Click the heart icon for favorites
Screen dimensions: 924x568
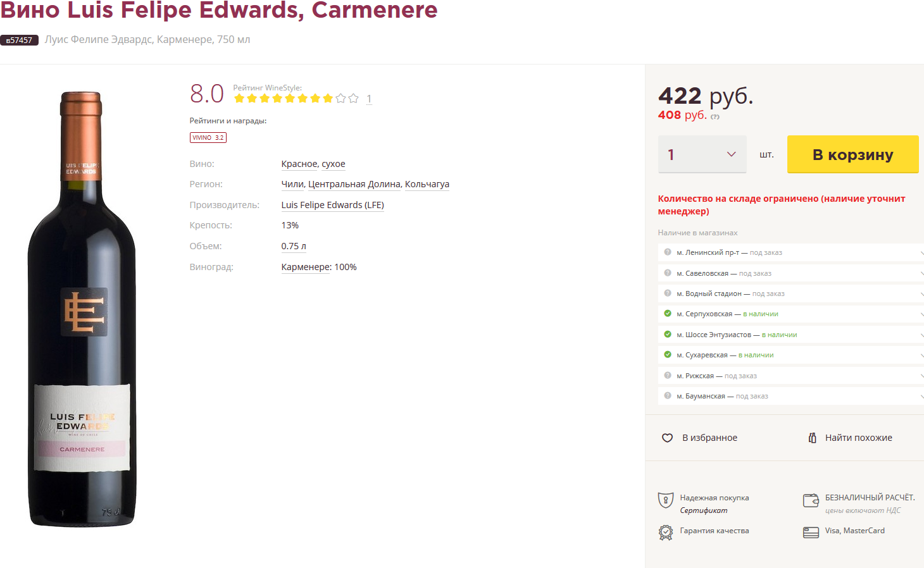pos(667,438)
